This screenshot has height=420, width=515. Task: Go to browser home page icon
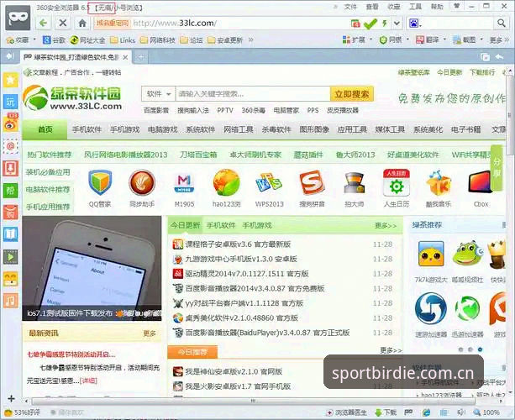pyautogui.click(x=82, y=23)
